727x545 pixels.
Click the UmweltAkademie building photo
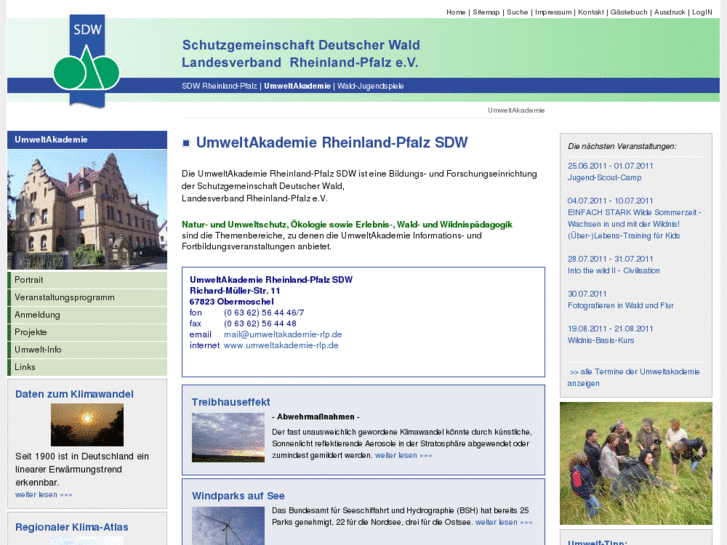pos(87,209)
